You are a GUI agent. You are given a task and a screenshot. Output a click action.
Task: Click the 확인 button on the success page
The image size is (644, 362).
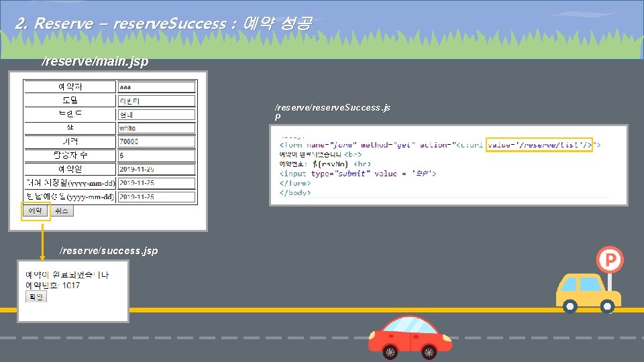[x=36, y=296]
